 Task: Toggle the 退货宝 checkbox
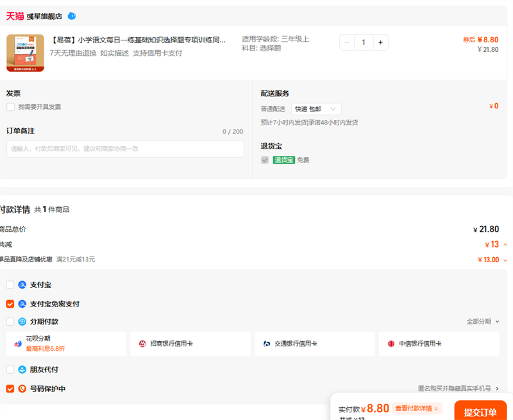pyautogui.click(x=265, y=160)
